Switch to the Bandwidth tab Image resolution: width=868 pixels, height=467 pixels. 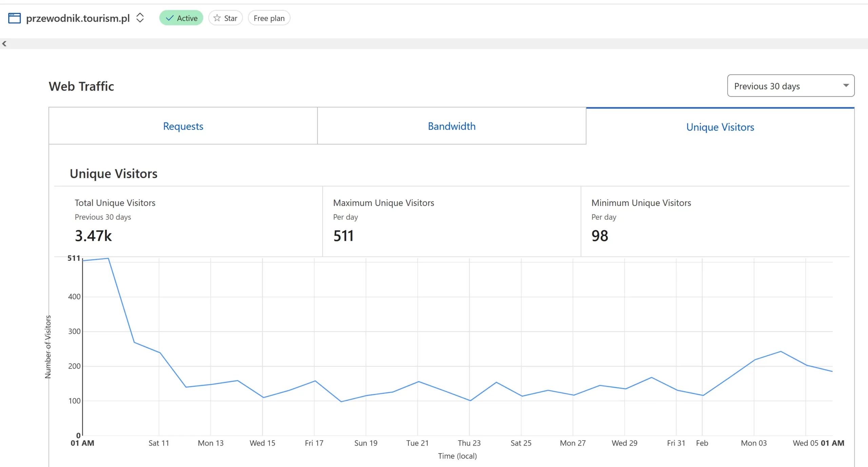coord(452,126)
